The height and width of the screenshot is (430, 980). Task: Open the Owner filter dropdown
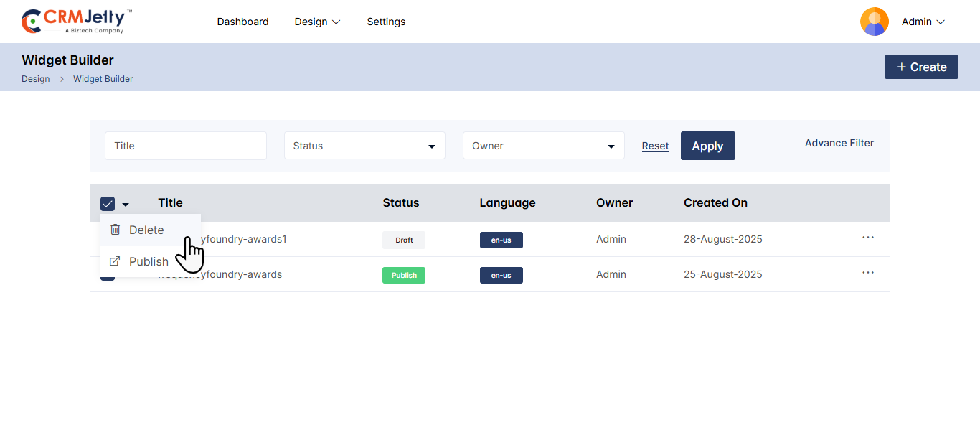[543, 146]
